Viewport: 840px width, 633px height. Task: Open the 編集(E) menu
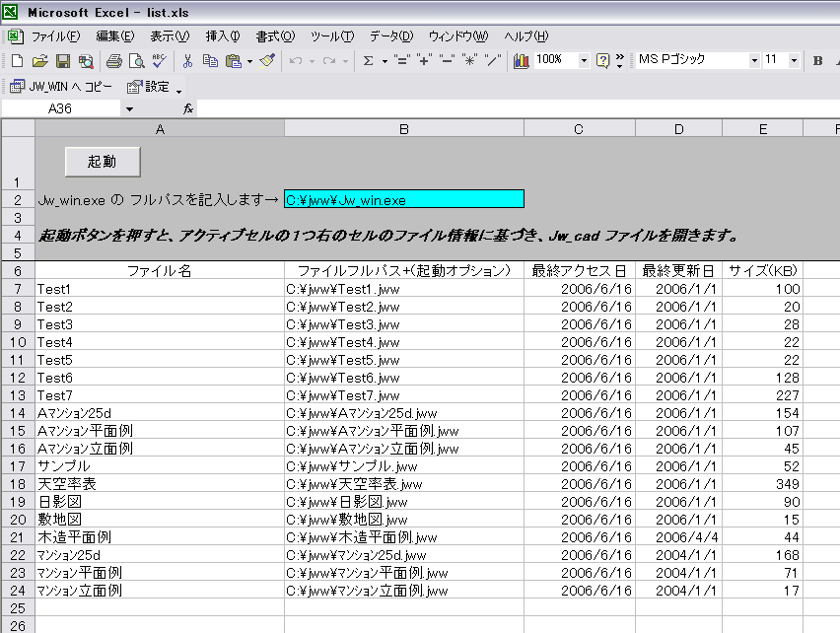tap(115, 36)
